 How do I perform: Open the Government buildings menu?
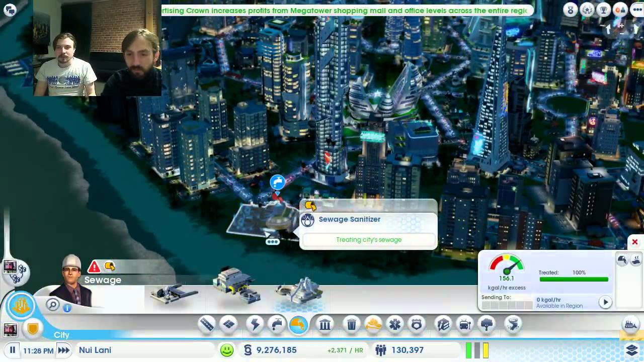pos(325,324)
